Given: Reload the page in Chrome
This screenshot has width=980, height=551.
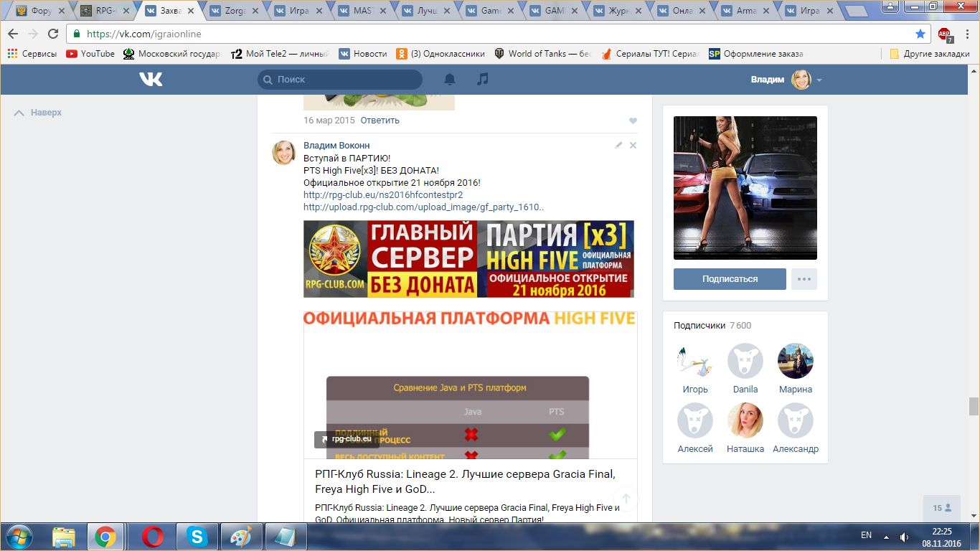Looking at the screenshot, I should click(x=53, y=34).
